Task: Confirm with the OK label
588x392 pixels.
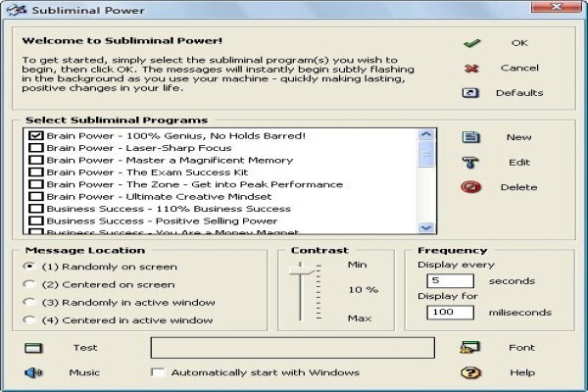Action: pyautogui.click(x=519, y=43)
